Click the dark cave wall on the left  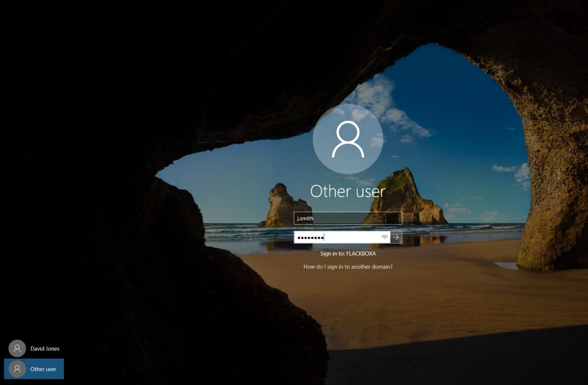click(85, 170)
